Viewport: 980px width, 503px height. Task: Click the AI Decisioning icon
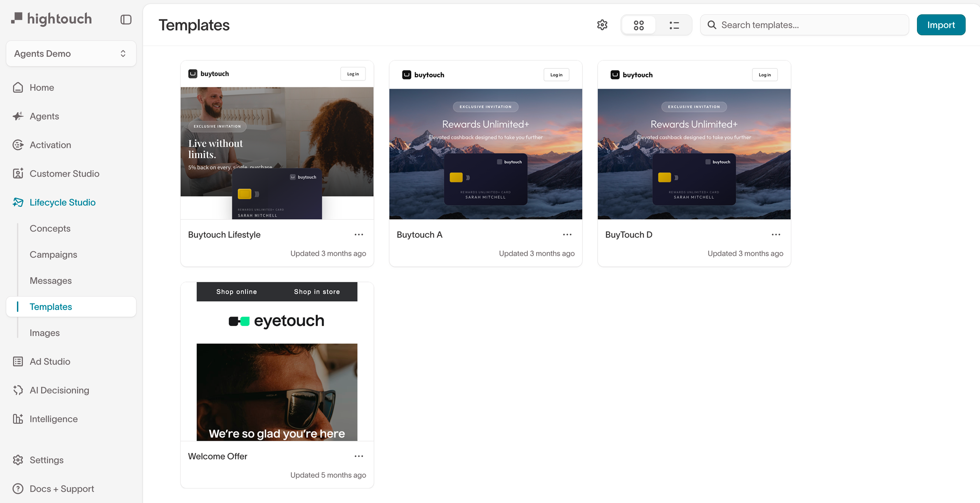[x=18, y=390]
